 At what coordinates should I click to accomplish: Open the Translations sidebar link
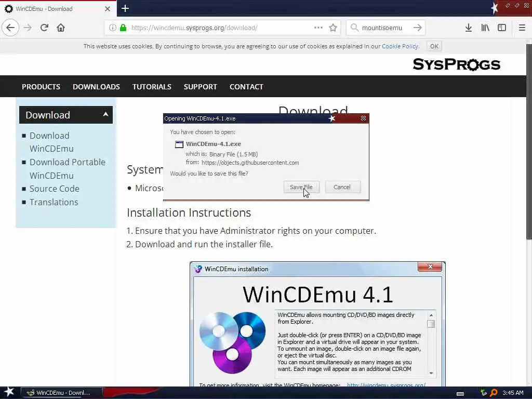[54, 202]
